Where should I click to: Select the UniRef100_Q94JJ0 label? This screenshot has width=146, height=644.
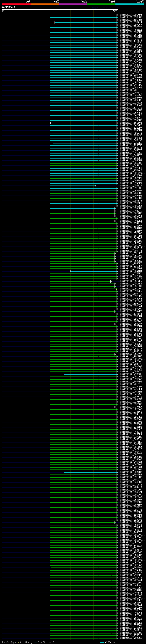[x=131, y=414]
